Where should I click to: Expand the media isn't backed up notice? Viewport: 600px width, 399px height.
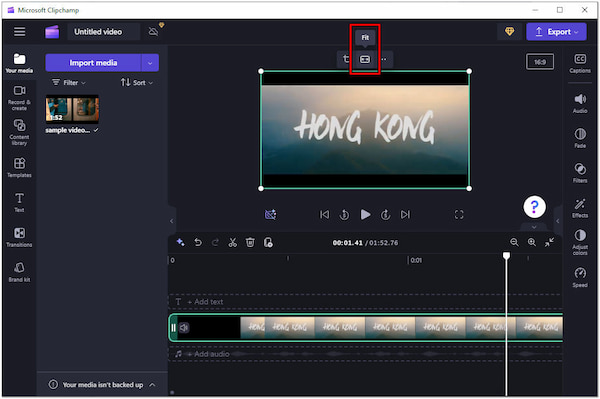pos(152,384)
